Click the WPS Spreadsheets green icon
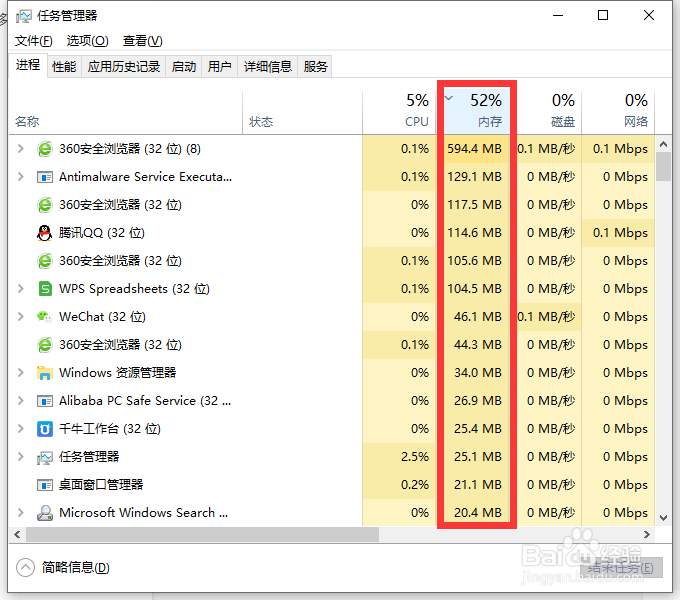The height and width of the screenshot is (600, 680). (45, 289)
